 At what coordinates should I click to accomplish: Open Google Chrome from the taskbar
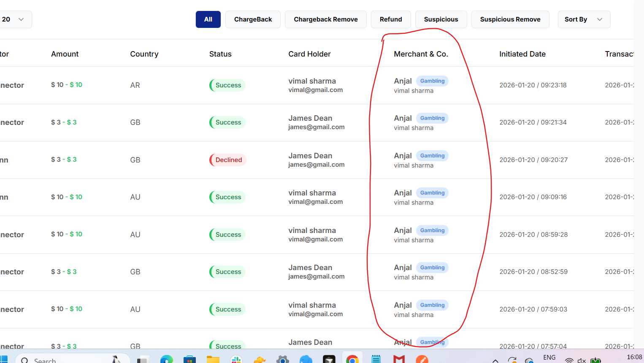352,359
